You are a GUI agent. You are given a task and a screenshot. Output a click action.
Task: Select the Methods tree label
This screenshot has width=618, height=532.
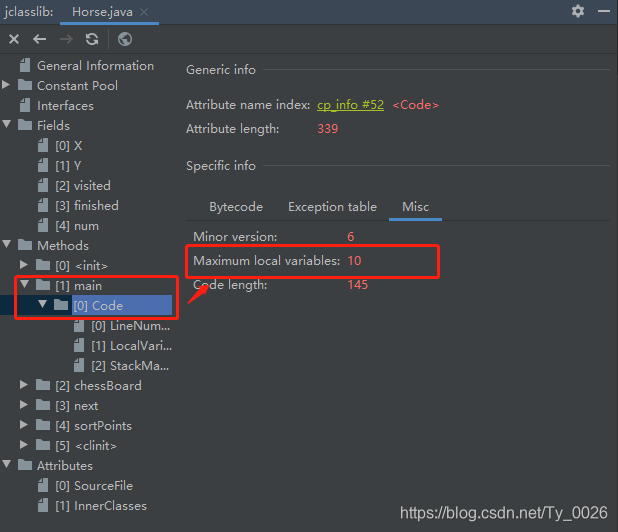coord(63,246)
